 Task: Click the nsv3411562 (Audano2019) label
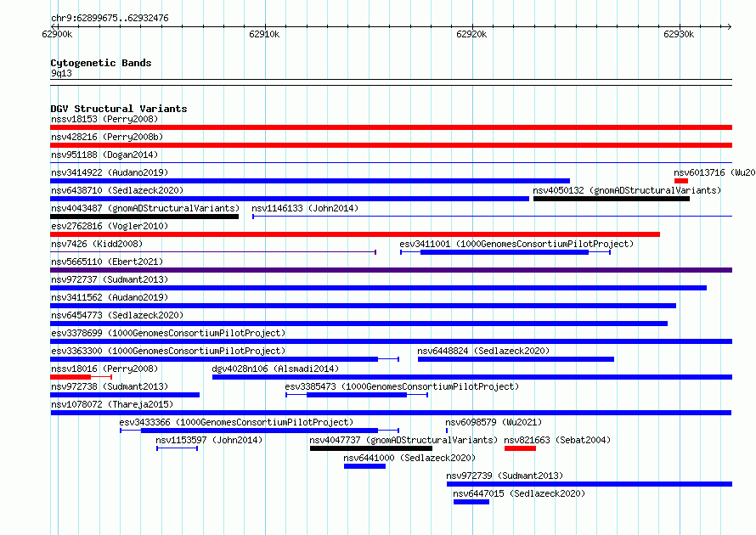pyautogui.click(x=110, y=297)
